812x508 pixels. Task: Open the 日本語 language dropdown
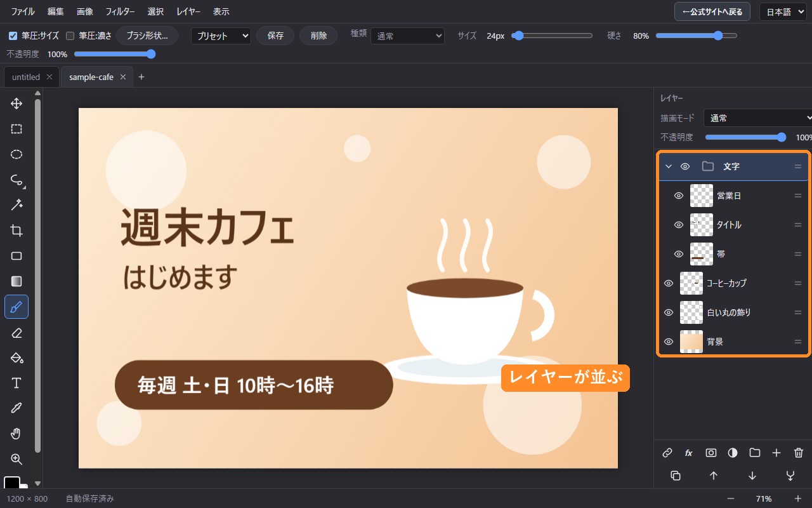click(x=783, y=11)
